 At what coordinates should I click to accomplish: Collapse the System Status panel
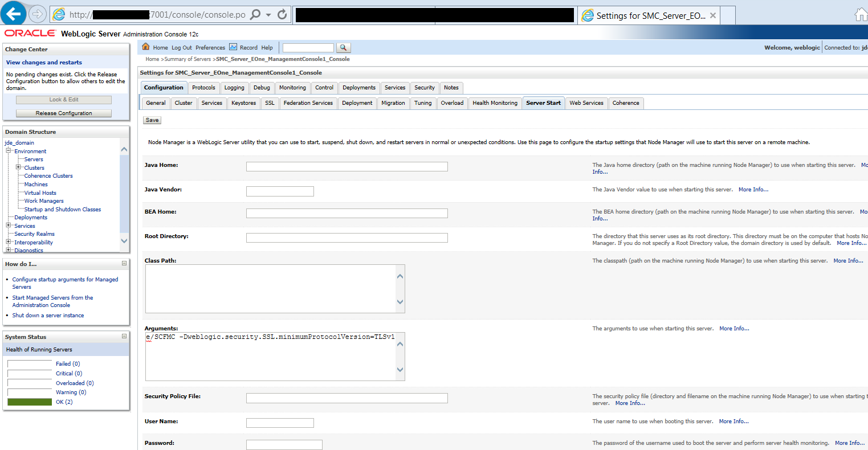(124, 336)
